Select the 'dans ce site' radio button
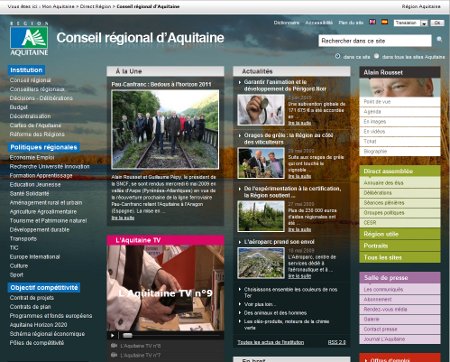Image resolution: width=450 pixels, height=362 pixels. coord(337,56)
